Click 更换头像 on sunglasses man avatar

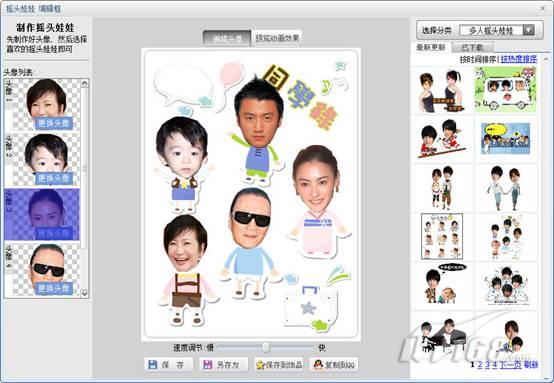pyautogui.click(x=54, y=289)
